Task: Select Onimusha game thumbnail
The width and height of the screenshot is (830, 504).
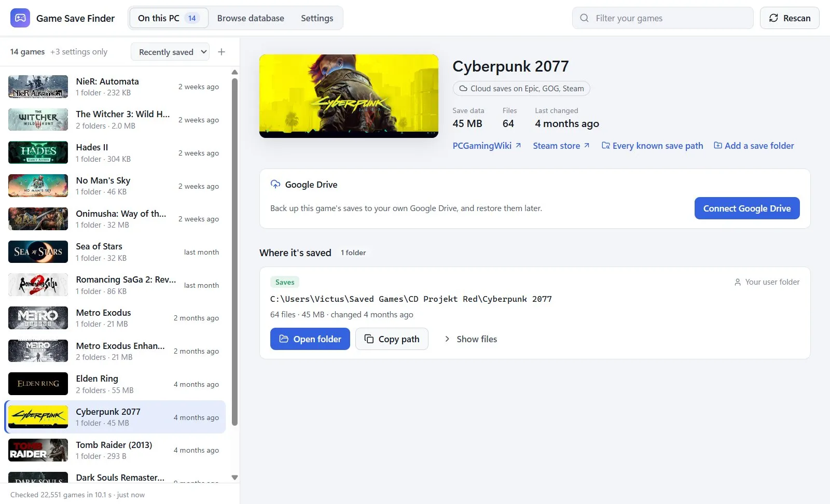Action: (38, 219)
